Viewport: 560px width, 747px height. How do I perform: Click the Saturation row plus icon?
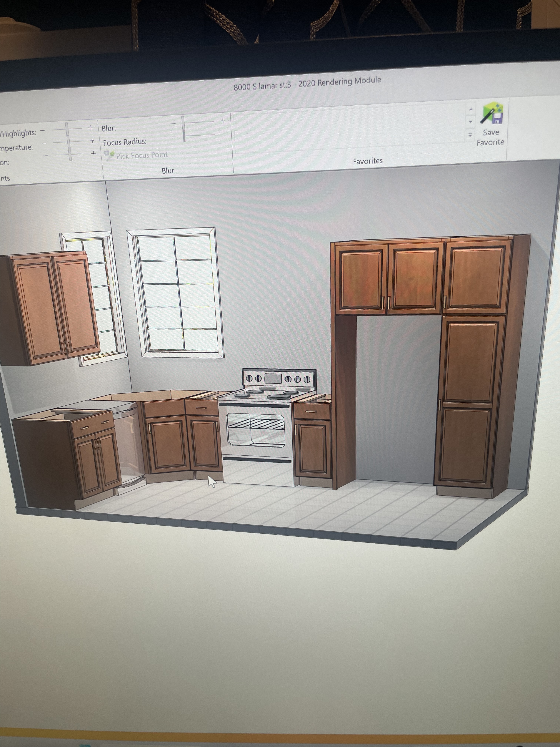[x=93, y=153]
